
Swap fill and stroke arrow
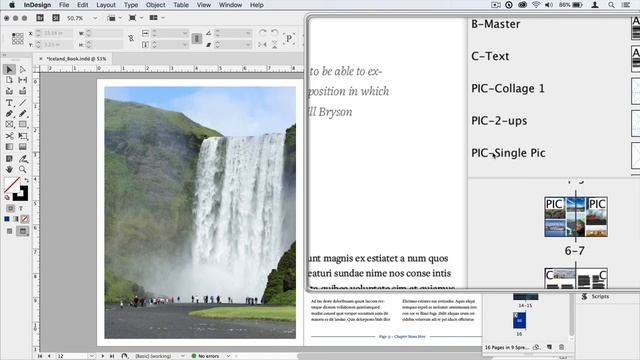[x=27, y=180]
